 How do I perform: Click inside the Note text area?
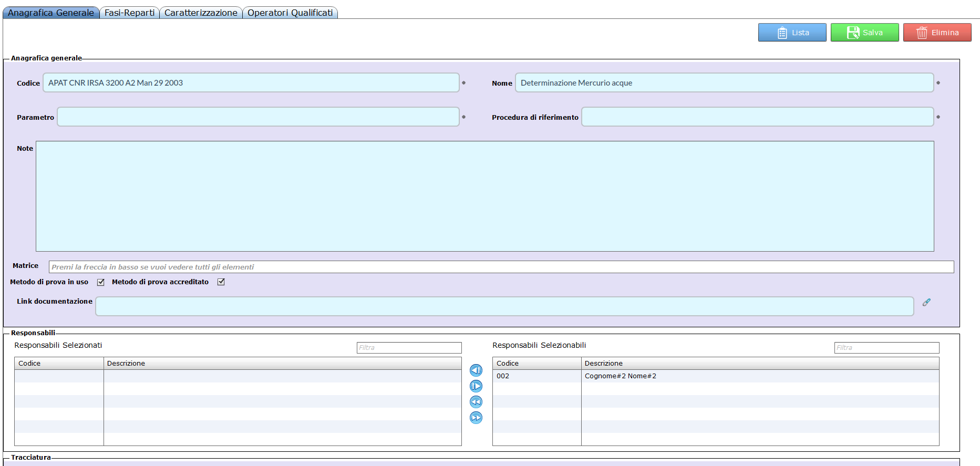click(485, 196)
